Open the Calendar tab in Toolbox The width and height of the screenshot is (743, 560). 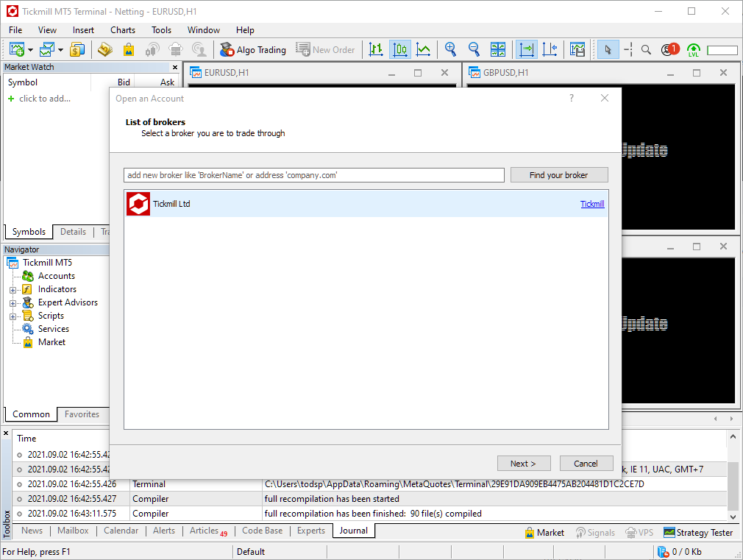point(121,531)
